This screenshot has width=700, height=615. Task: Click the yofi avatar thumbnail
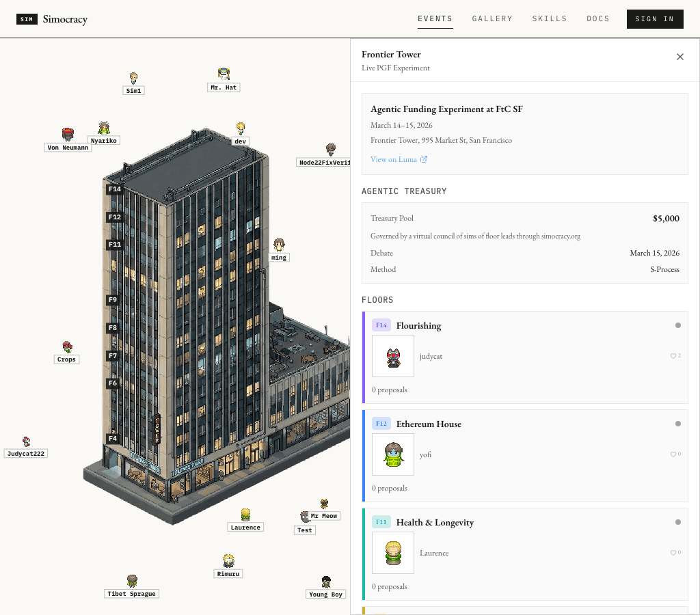pos(393,454)
